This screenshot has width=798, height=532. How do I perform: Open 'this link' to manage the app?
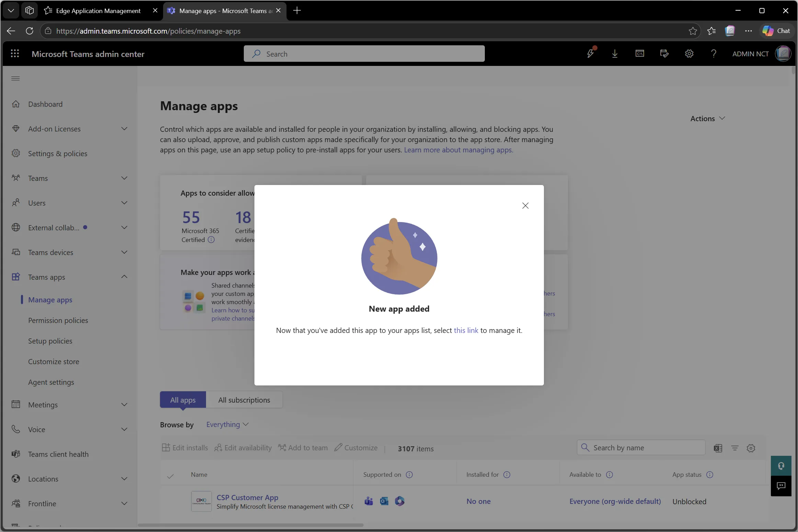pyautogui.click(x=466, y=330)
